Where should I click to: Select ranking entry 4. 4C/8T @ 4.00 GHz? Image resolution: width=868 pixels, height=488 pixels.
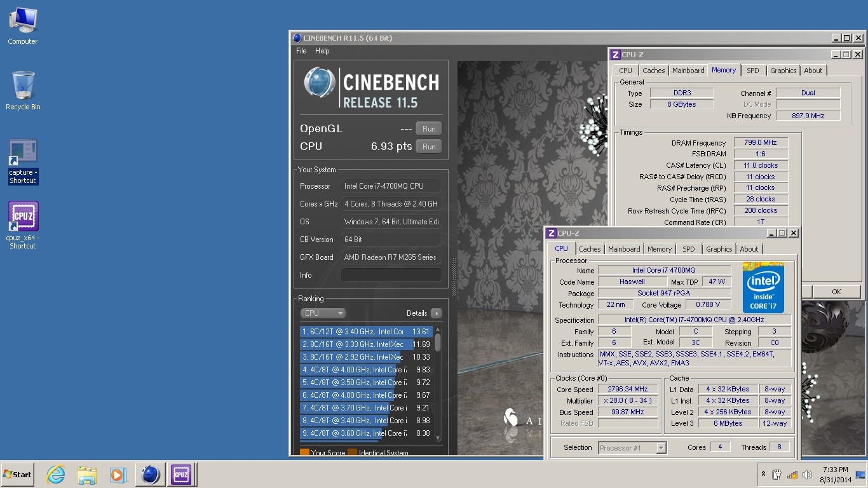pyautogui.click(x=367, y=370)
